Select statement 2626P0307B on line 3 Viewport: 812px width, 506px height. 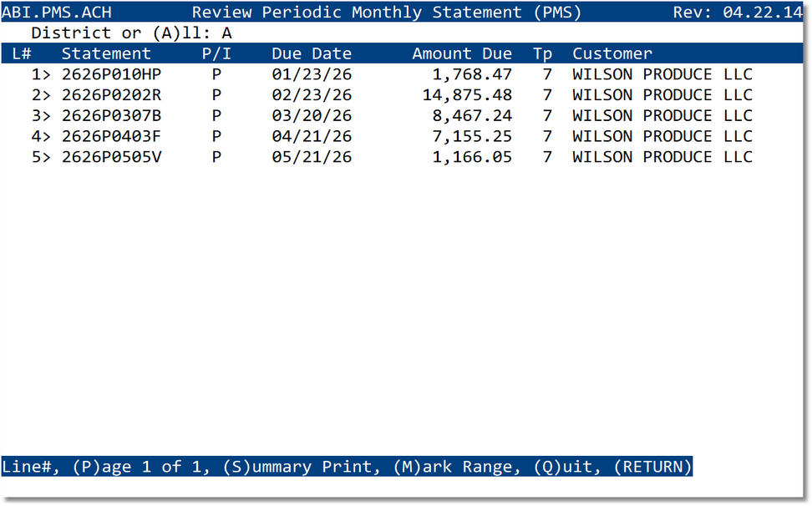[x=111, y=116]
